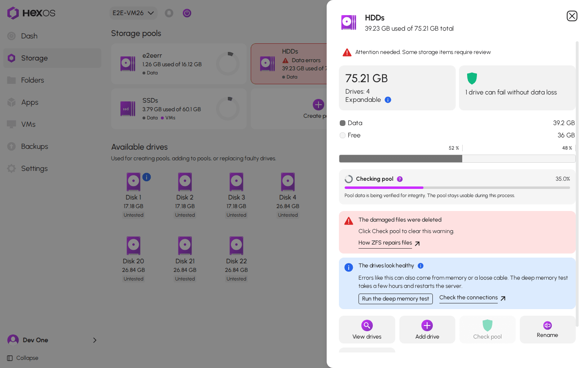This screenshot has height=368, width=588.
Task: Open the E2E-VM26 server dropdown
Action: pyautogui.click(x=134, y=13)
